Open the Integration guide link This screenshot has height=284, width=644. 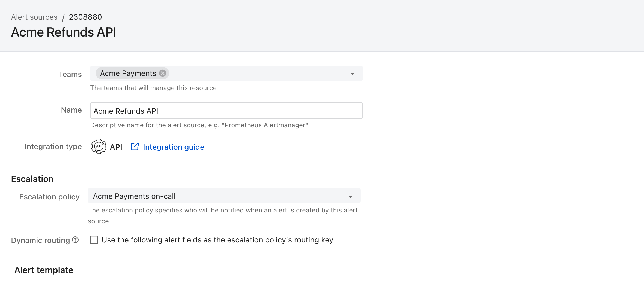pyautogui.click(x=174, y=147)
